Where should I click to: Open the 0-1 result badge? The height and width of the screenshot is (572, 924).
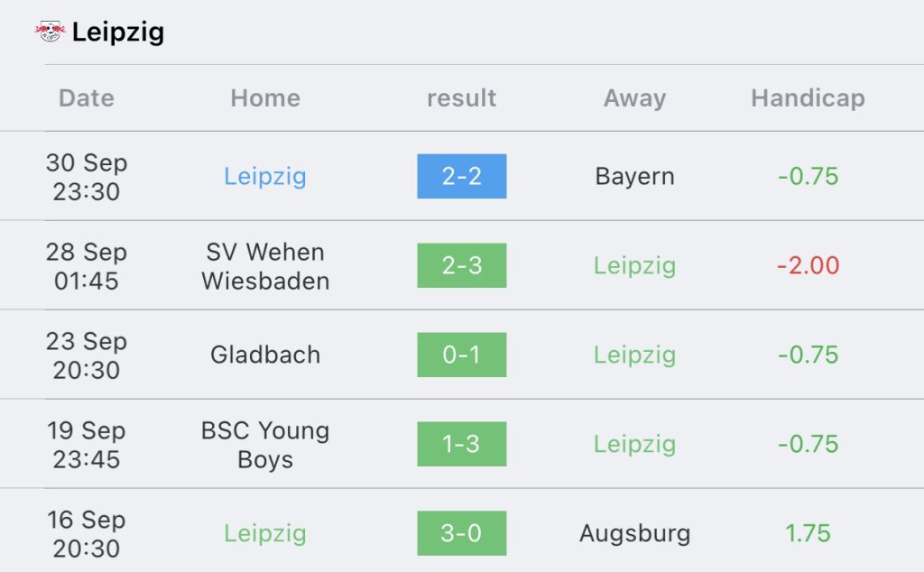point(461,355)
